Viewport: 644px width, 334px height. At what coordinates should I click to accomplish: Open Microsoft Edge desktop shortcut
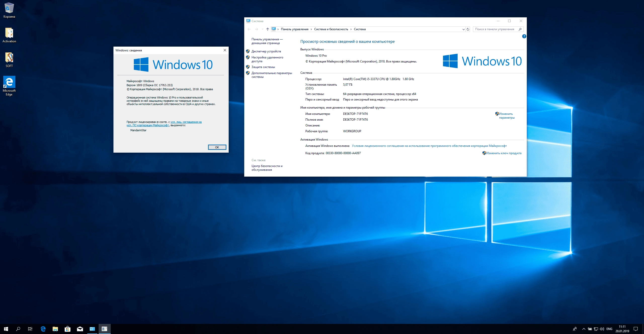pos(9,86)
